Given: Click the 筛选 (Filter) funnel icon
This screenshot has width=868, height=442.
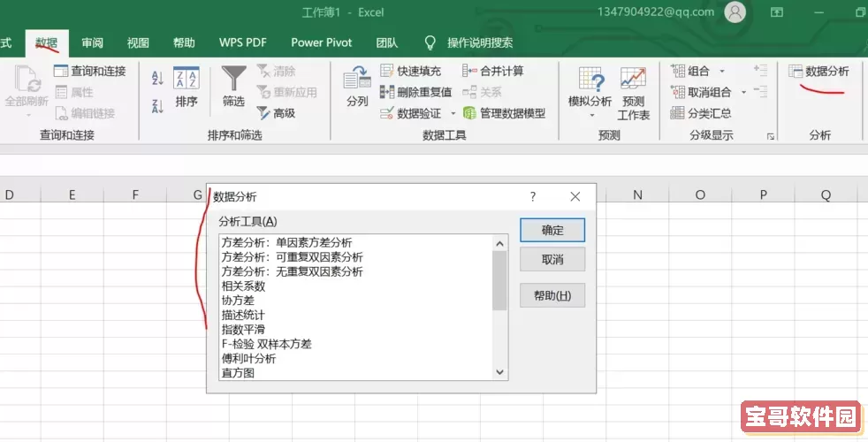Looking at the screenshot, I should [233, 81].
